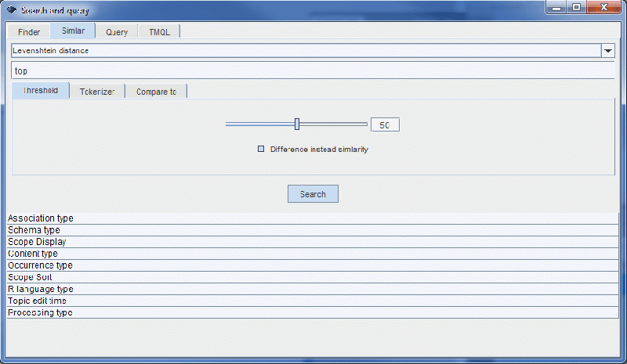The image size is (627, 364).
Task: Click the Search button
Action: [313, 194]
